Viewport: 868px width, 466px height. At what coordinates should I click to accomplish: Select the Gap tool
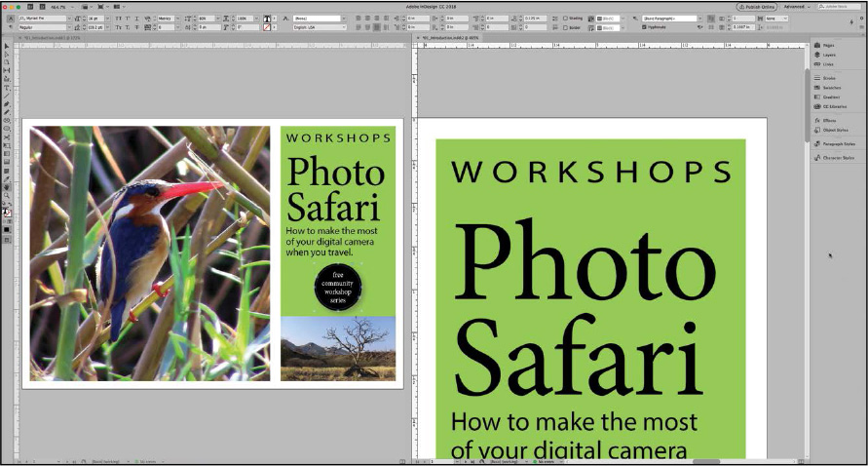pos(7,70)
